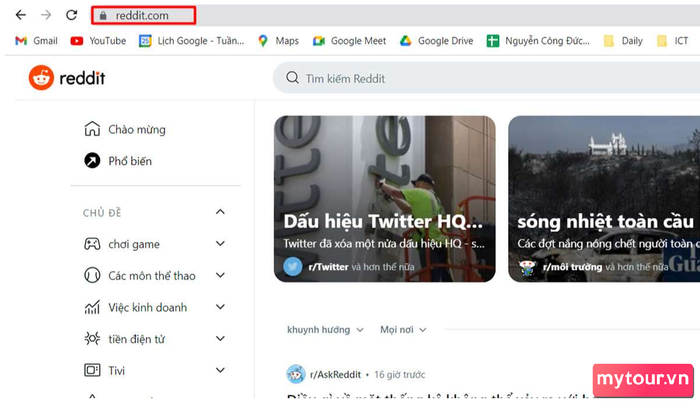Viewport: 700px width, 405px height.
Task: Open the Google Meet bookmark
Action: point(349,41)
